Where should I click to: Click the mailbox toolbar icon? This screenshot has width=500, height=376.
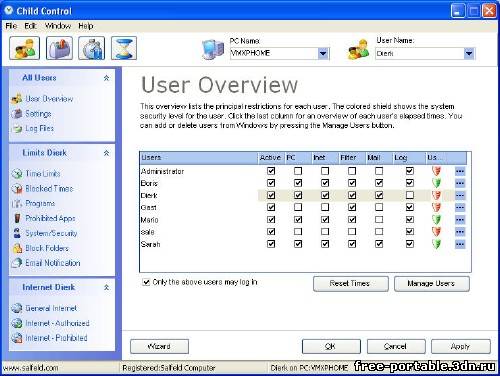59,48
